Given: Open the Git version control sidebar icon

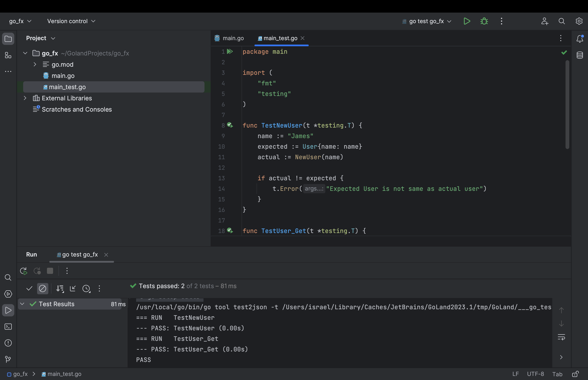Looking at the screenshot, I should click(x=8, y=359).
